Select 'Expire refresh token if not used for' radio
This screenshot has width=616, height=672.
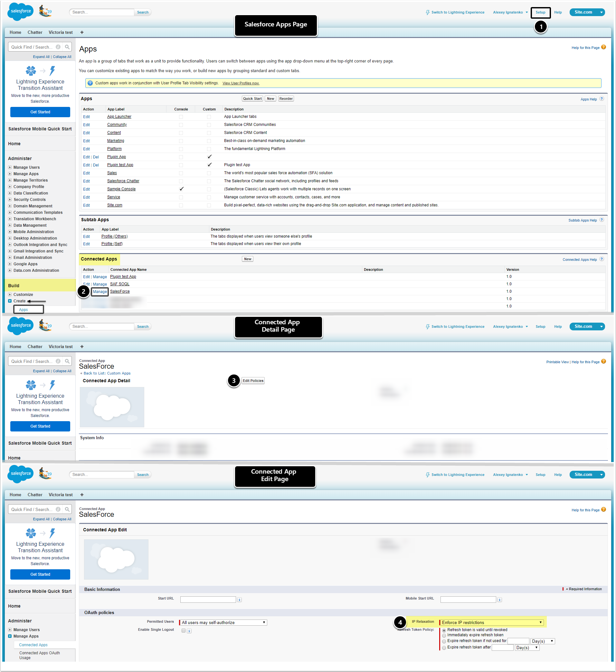coord(444,641)
